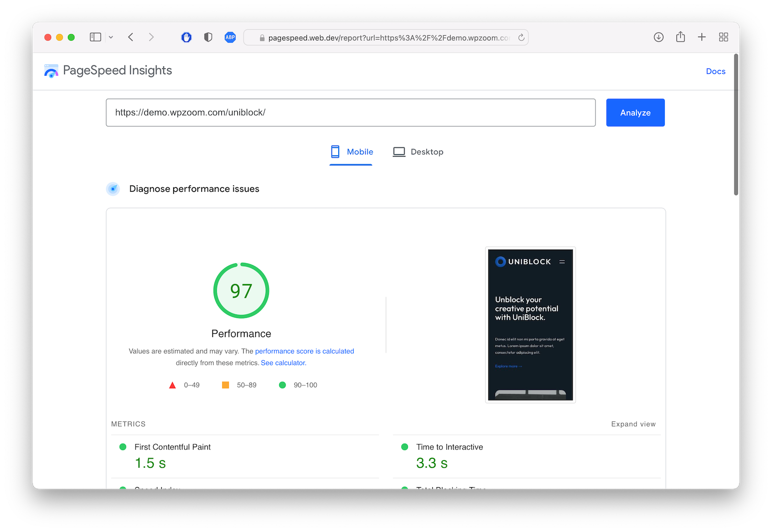Click the orange square 50–89 legend icon
The image size is (772, 532).
coord(225,385)
